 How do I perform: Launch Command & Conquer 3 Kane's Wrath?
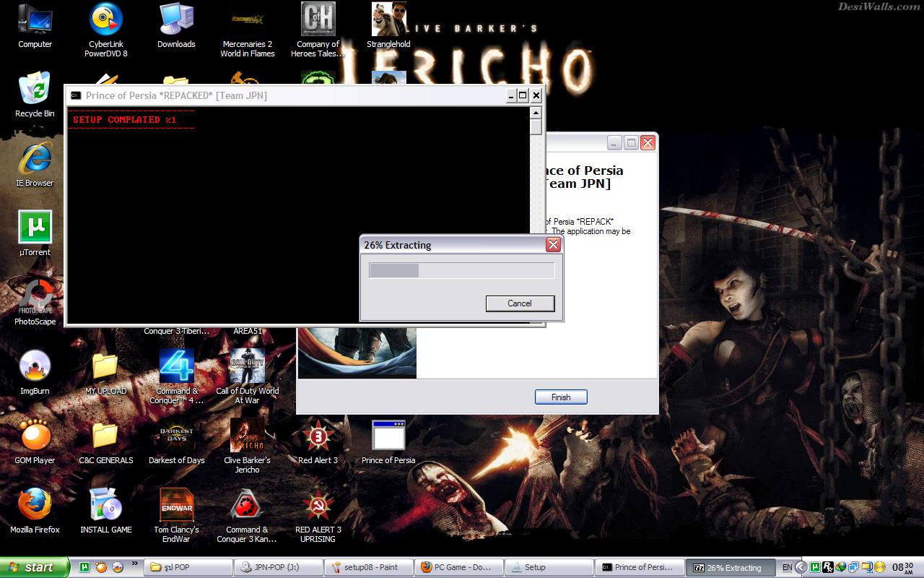point(247,516)
